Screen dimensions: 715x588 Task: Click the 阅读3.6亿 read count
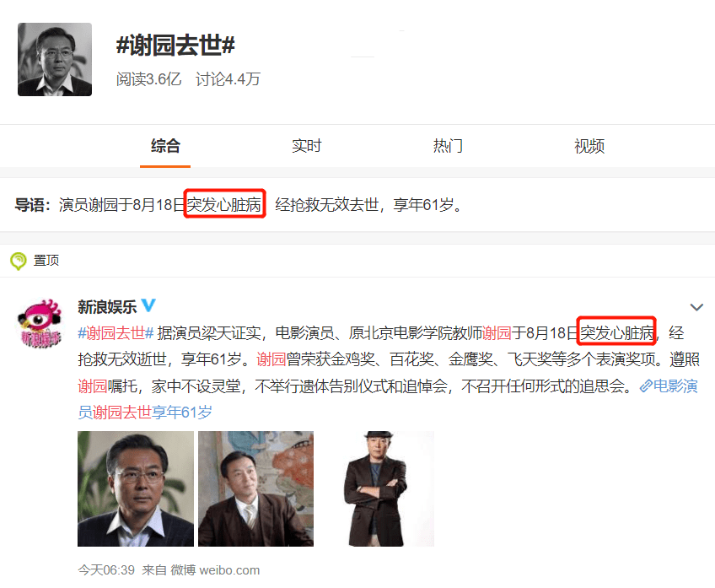coord(148,79)
